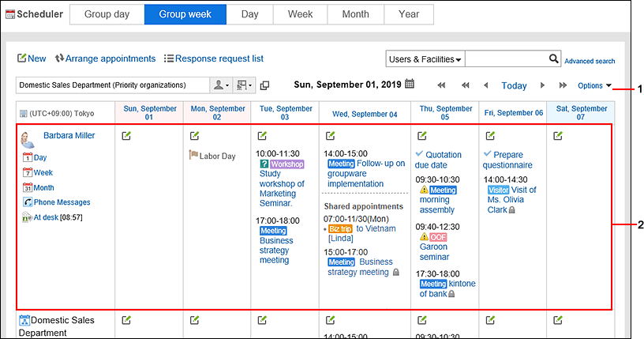This screenshot has width=644, height=339.
Task: Add appointment on Domestic Sales Department Saturday
Action: click(x=558, y=320)
